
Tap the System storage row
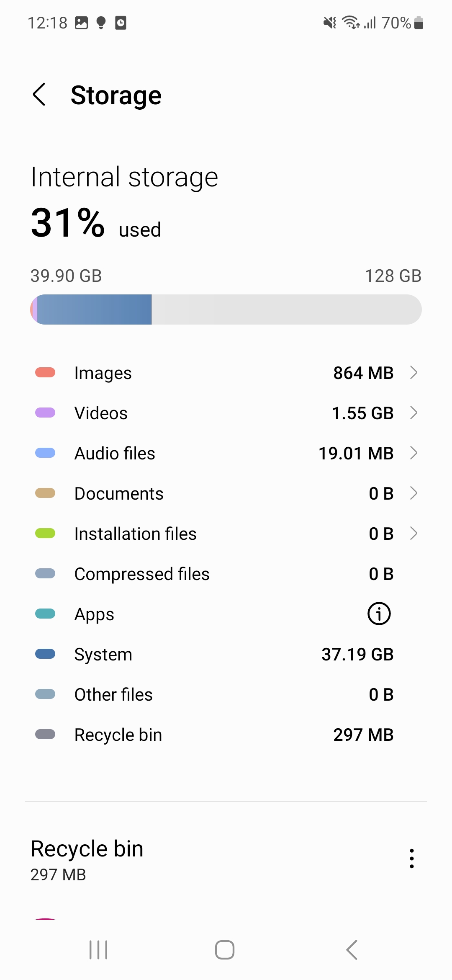point(226,654)
